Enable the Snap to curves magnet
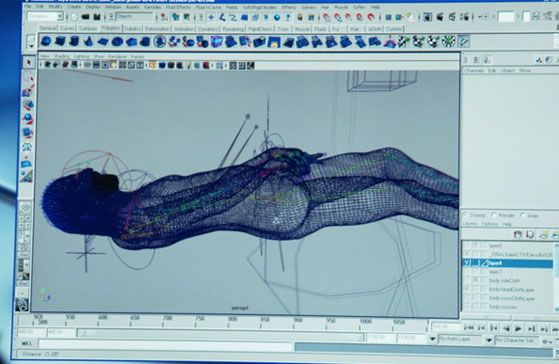The width and height of the screenshot is (559, 364). (x=338, y=17)
